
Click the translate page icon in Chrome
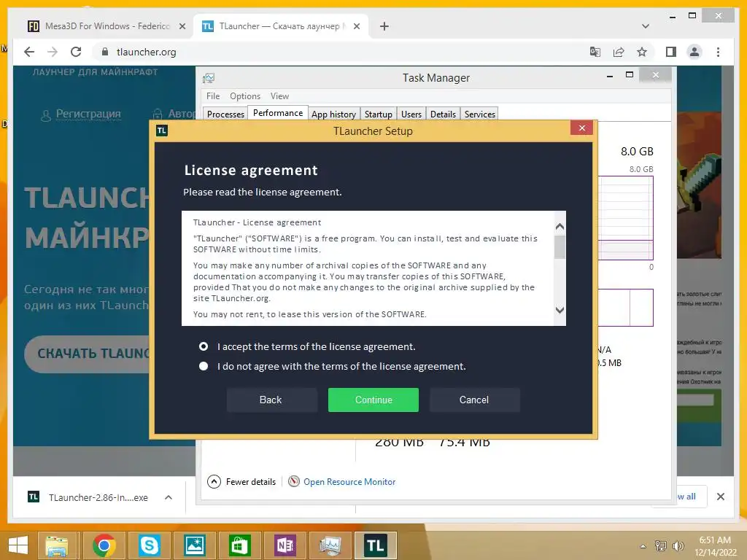[595, 52]
